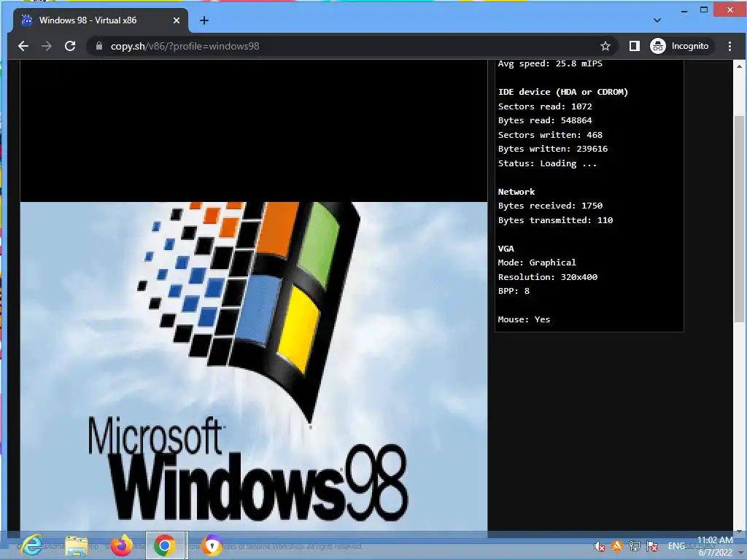Viewport: 747px width, 560px height.
Task: Click the "IDE device (HDA or CDROM)" heading
Action: coord(563,92)
